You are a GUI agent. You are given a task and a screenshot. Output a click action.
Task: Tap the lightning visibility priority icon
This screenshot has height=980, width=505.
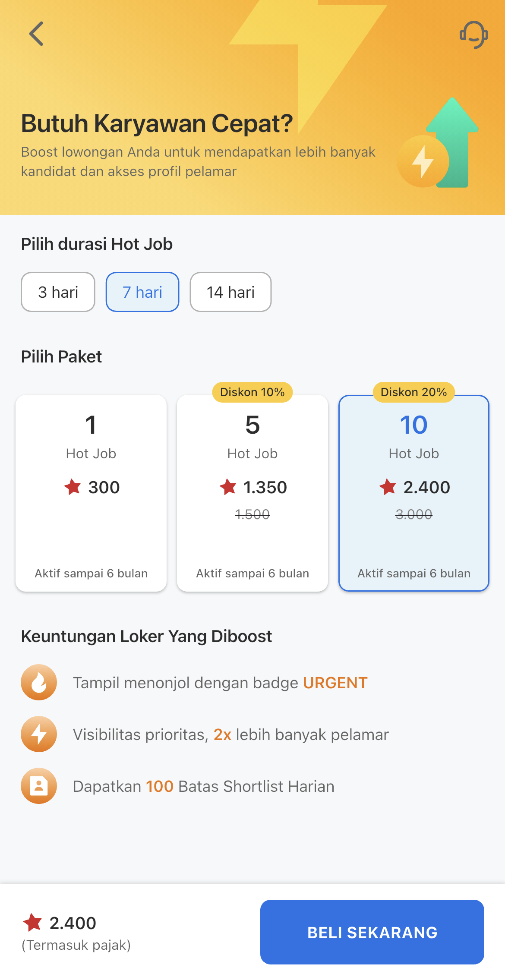[39, 734]
